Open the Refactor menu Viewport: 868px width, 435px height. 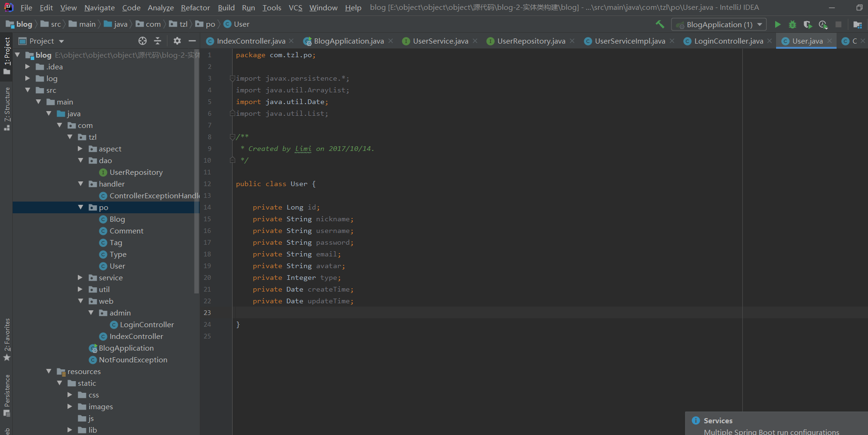(195, 7)
